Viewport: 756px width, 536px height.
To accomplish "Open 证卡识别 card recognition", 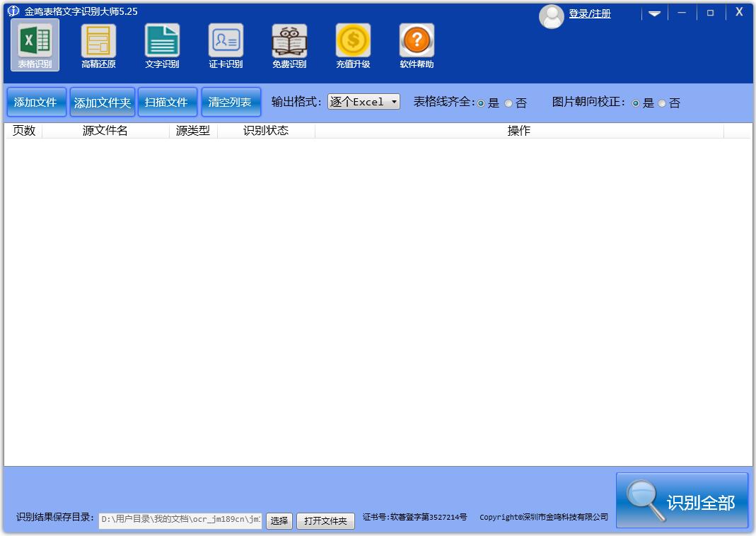I will 226,46.
